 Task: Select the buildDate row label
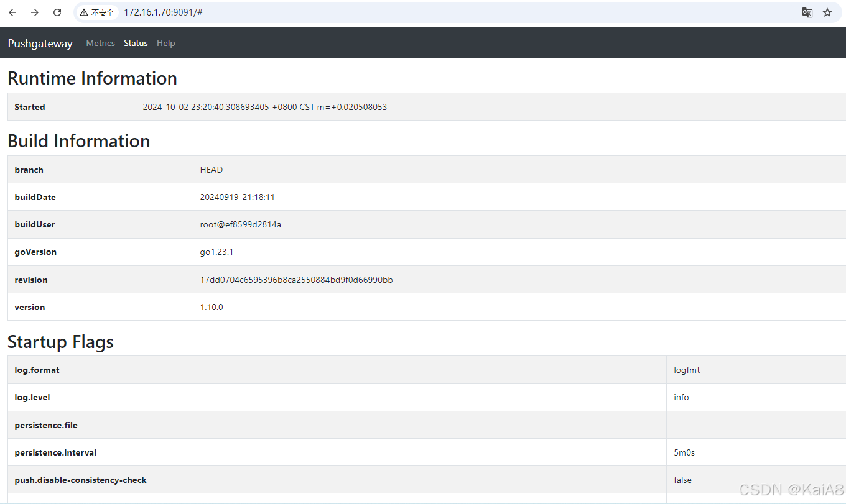(35, 197)
